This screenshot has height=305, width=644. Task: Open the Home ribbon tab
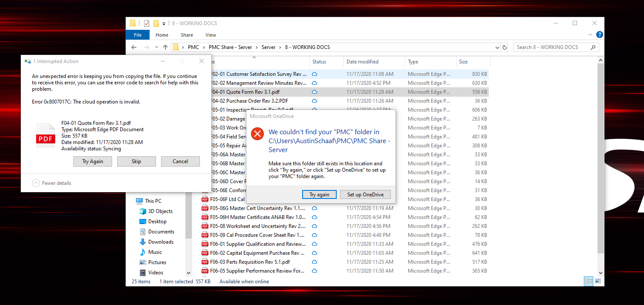(162, 35)
